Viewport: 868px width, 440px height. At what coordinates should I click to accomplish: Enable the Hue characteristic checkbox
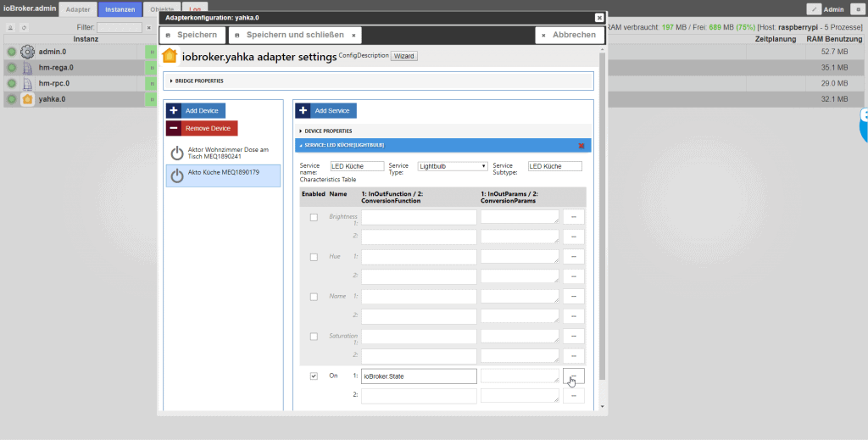point(314,258)
